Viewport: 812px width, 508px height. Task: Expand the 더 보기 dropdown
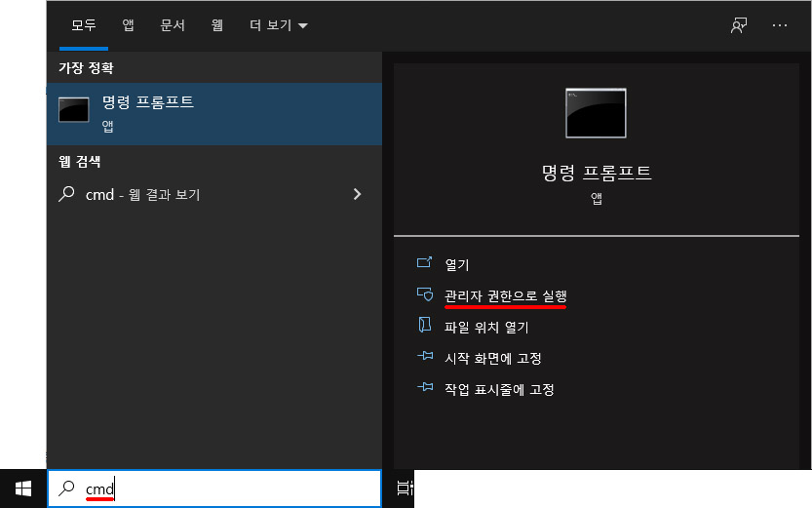tap(279, 24)
